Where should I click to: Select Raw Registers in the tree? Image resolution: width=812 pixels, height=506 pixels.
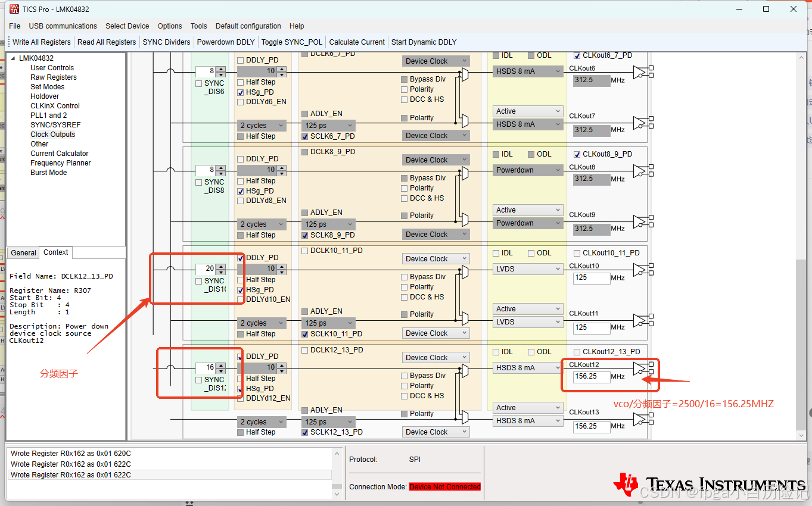(x=54, y=77)
